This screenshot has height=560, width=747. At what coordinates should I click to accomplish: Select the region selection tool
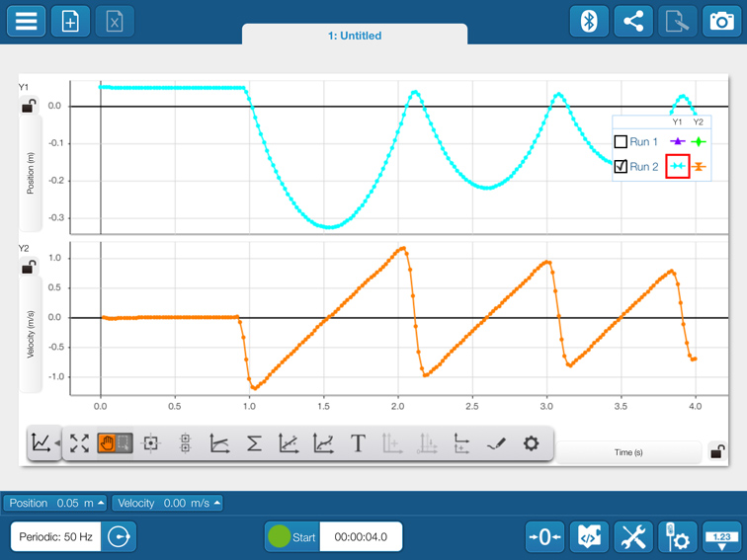point(124,443)
